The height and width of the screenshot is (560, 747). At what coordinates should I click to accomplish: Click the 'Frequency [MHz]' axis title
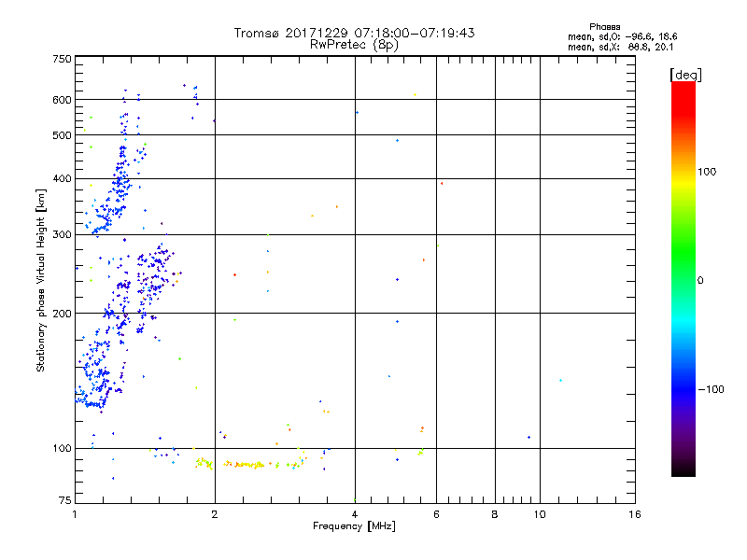(354, 526)
